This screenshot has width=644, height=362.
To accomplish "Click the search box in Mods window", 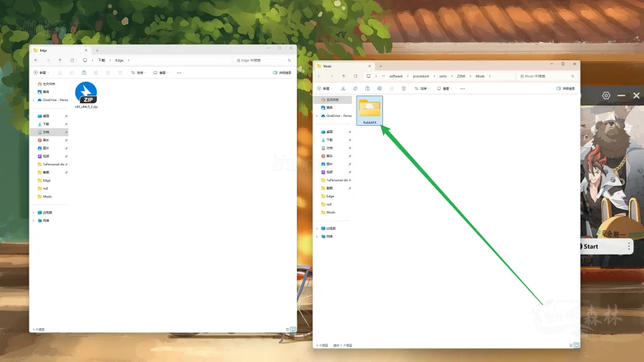I will 547,76.
